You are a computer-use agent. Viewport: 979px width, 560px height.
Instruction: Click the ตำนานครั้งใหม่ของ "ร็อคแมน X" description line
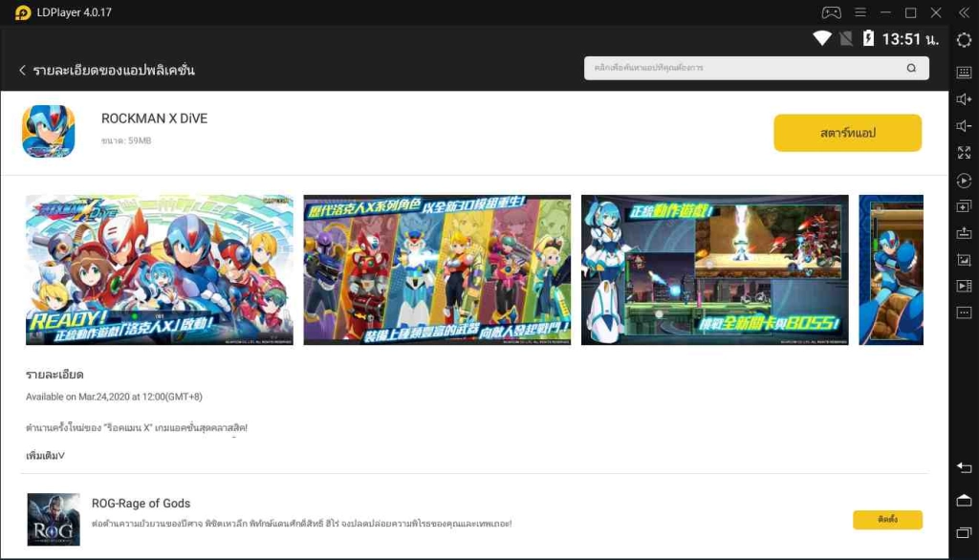[137, 428]
